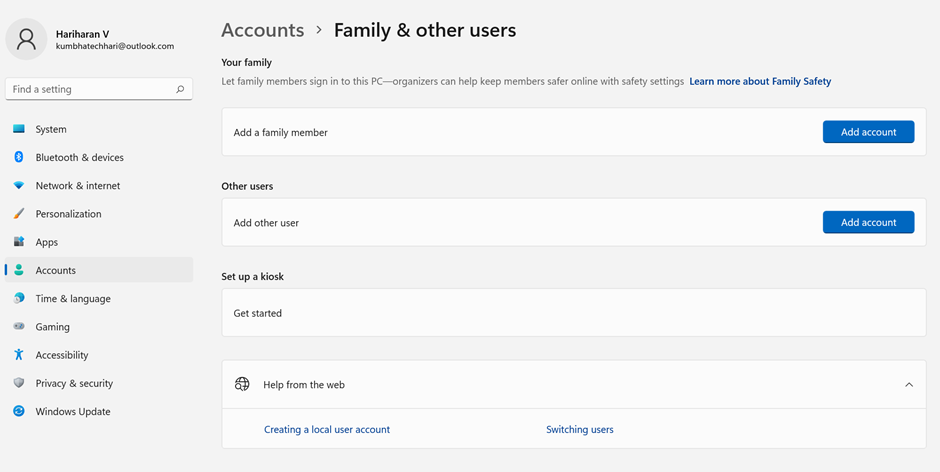This screenshot has height=472, width=940.
Task: Open the Apps settings page
Action: click(x=99, y=242)
